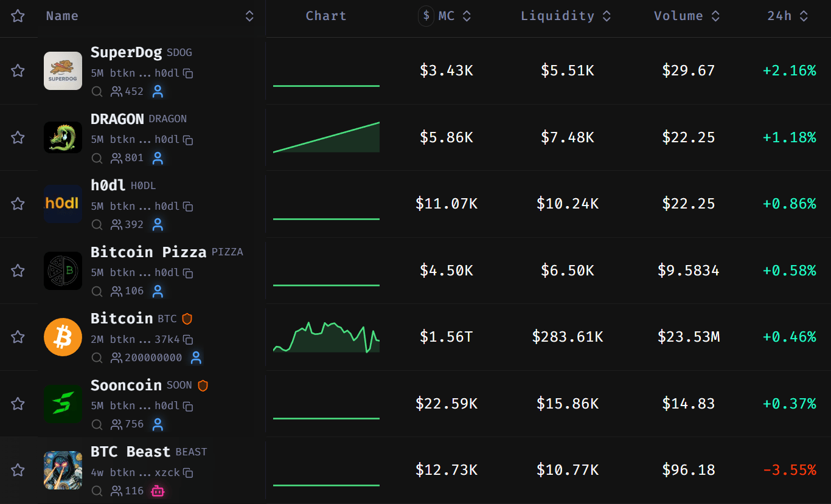Click the $23.53M volume value
831x504 pixels.
[689, 337]
